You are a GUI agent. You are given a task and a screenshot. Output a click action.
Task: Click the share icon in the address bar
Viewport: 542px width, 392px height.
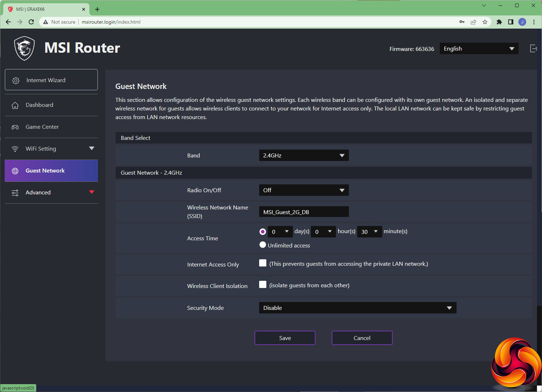tap(473, 22)
